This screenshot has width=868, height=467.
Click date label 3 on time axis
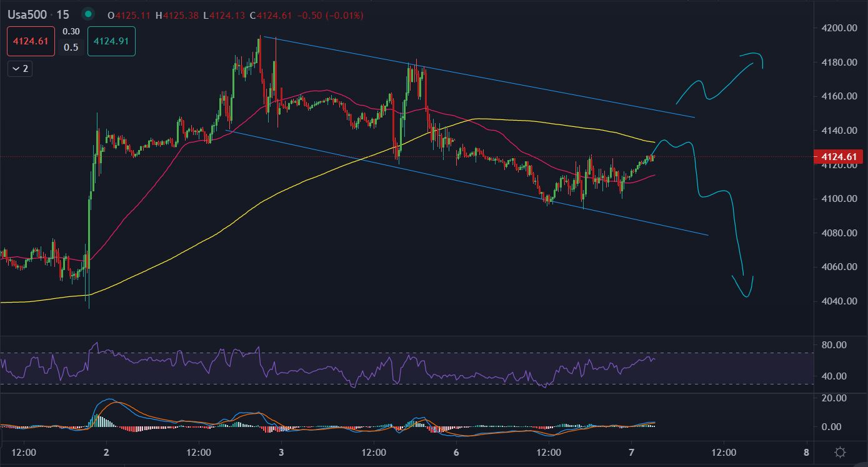(x=281, y=452)
